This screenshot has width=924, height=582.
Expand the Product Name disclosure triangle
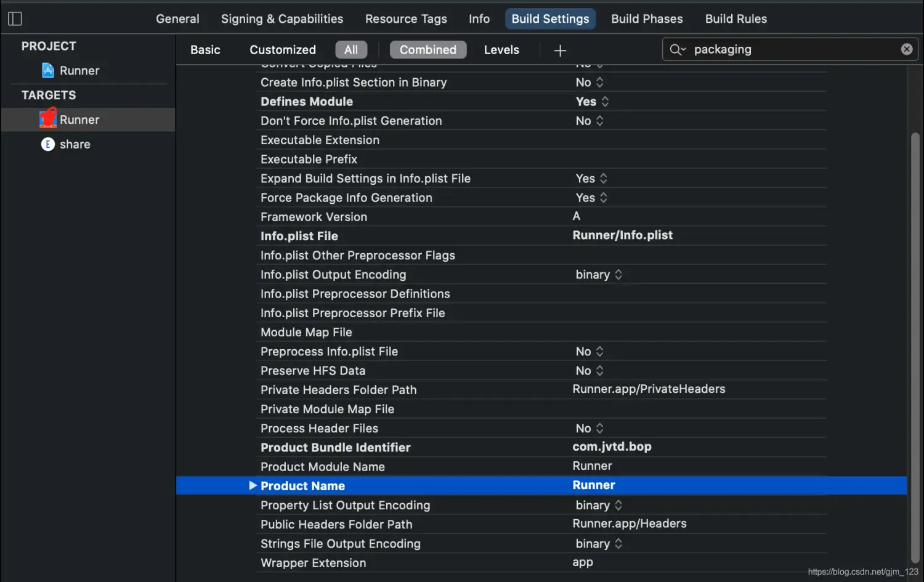click(x=253, y=486)
